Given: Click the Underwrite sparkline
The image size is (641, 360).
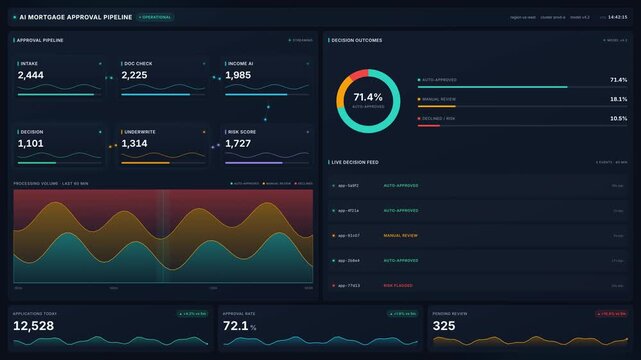Looking at the screenshot, I should (x=163, y=155).
